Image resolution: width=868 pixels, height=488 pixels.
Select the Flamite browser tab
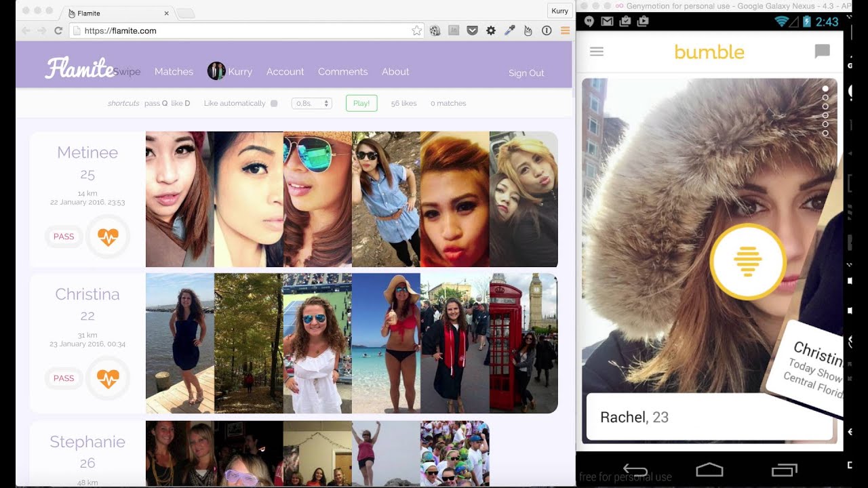[117, 13]
